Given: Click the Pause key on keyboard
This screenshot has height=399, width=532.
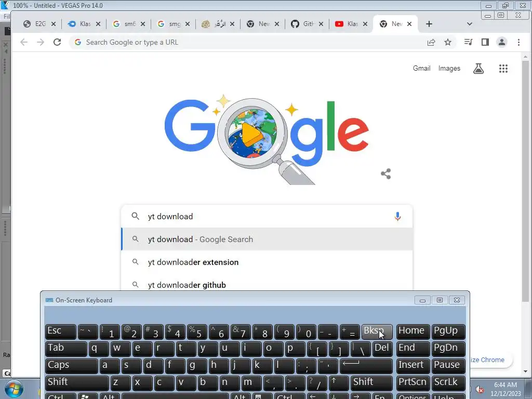Looking at the screenshot, I should click(448, 366).
